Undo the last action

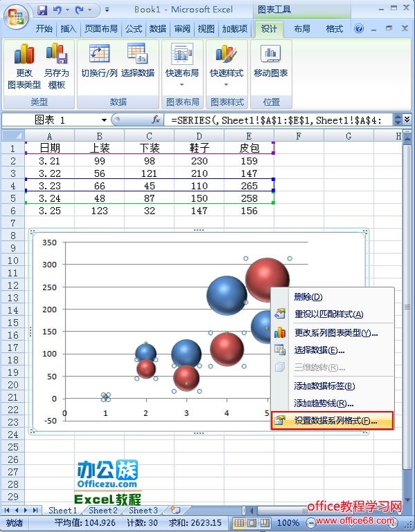click(57, 10)
